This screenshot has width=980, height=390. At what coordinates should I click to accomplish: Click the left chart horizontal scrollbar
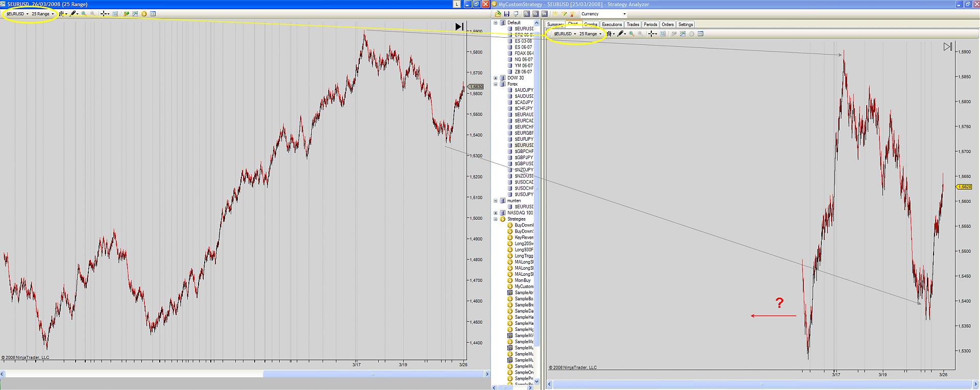pyautogui.click(x=373, y=374)
